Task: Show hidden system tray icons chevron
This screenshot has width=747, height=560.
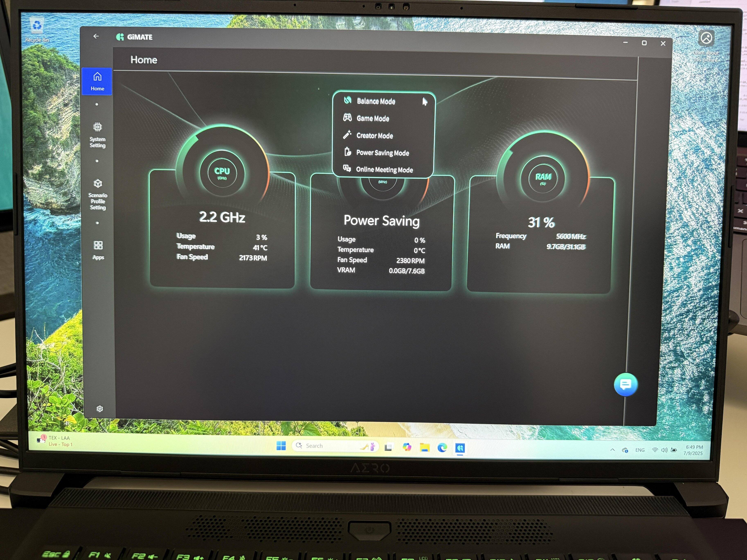Action: click(x=612, y=450)
